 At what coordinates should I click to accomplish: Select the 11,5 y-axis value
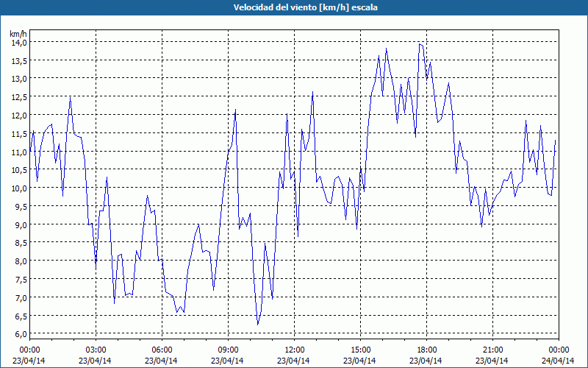click(18, 133)
